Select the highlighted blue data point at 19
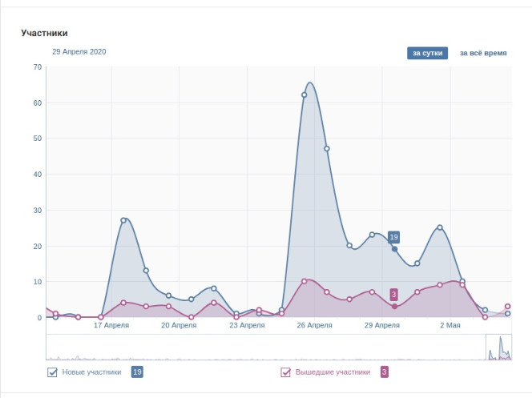The height and width of the screenshot is (398, 532). tap(394, 249)
